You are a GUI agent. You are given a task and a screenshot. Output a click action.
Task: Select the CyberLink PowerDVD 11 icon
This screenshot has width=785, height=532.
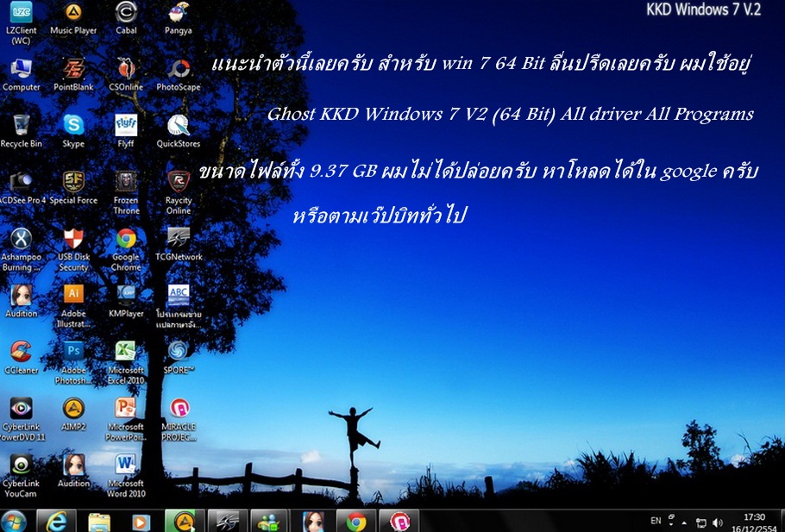click(x=21, y=419)
